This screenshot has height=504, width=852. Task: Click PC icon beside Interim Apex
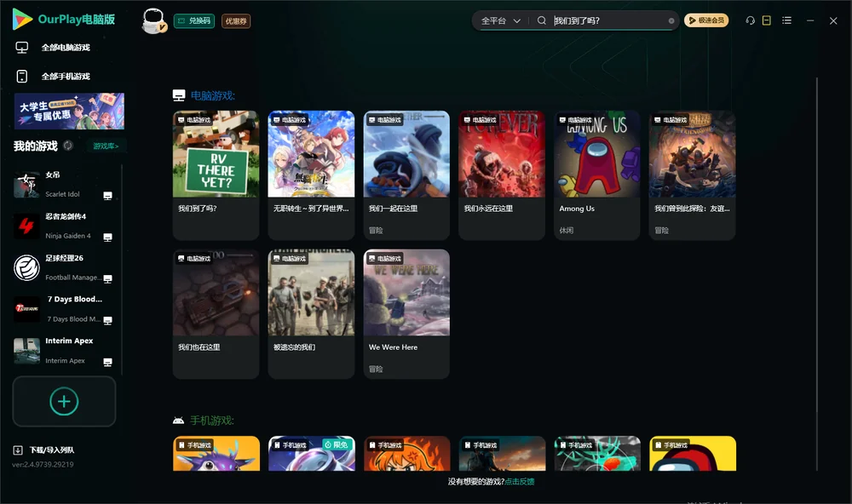107,363
